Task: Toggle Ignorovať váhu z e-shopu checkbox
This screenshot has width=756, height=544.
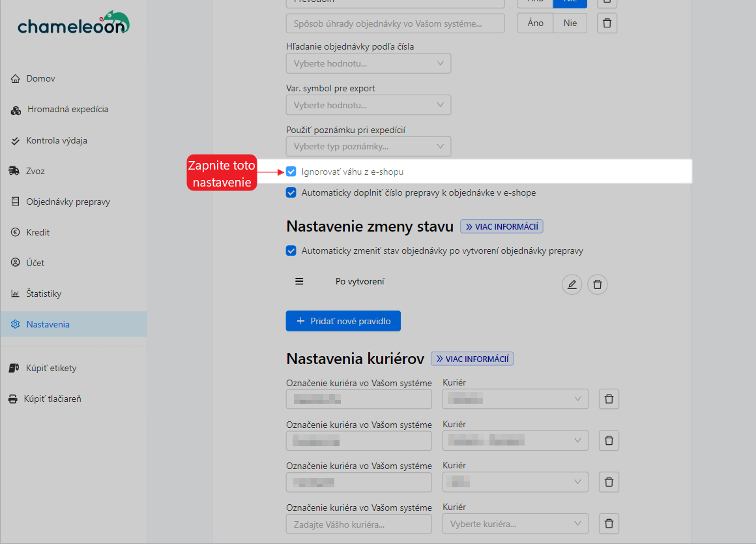Action: coord(291,172)
